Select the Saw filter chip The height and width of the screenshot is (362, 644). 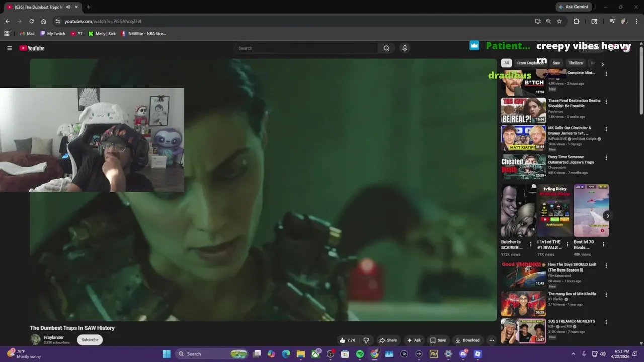(x=556, y=63)
